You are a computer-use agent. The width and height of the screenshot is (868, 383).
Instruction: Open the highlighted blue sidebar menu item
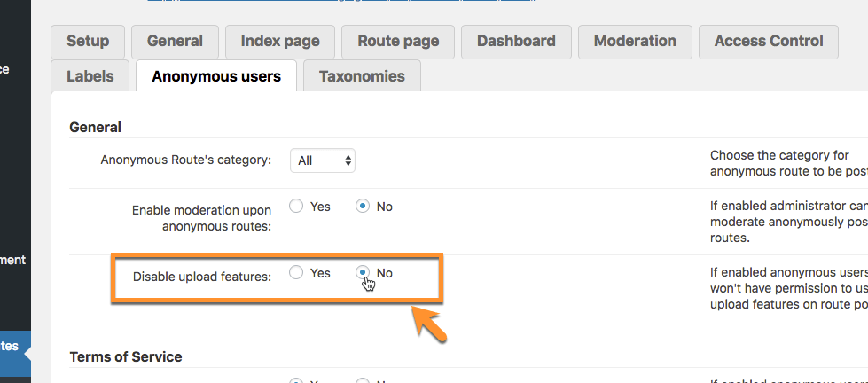[x=15, y=346]
